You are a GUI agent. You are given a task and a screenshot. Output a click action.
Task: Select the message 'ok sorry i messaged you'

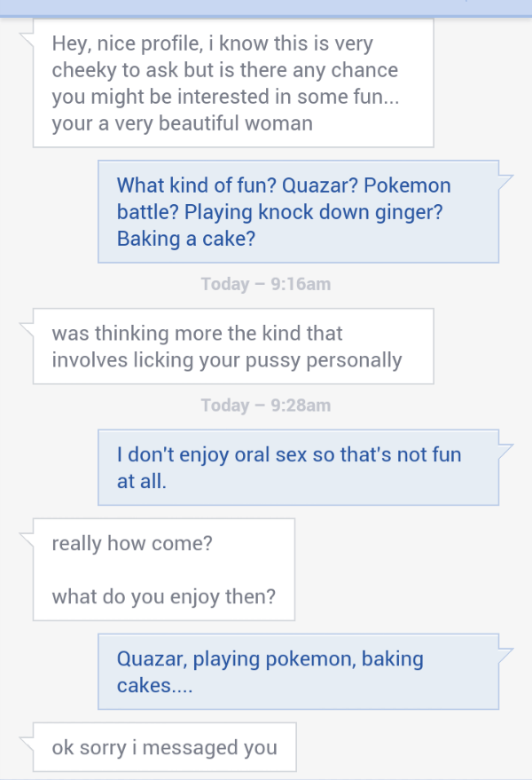pos(164,747)
